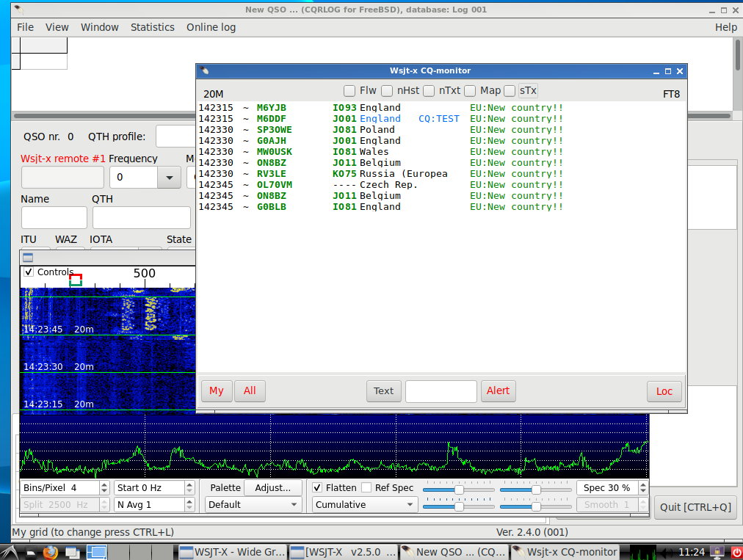Screen dimensions: 743x560
Task: Close the CQ-monitor window
Action: point(680,71)
